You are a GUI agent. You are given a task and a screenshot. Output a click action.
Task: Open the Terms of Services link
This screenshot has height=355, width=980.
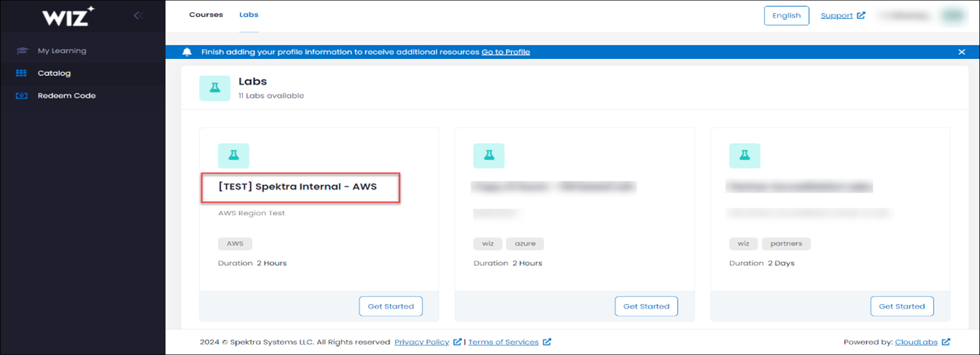pyautogui.click(x=503, y=342)
